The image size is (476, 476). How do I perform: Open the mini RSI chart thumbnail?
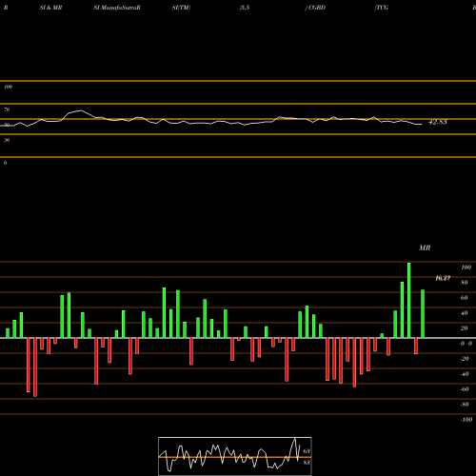click(x=235, y=456)
